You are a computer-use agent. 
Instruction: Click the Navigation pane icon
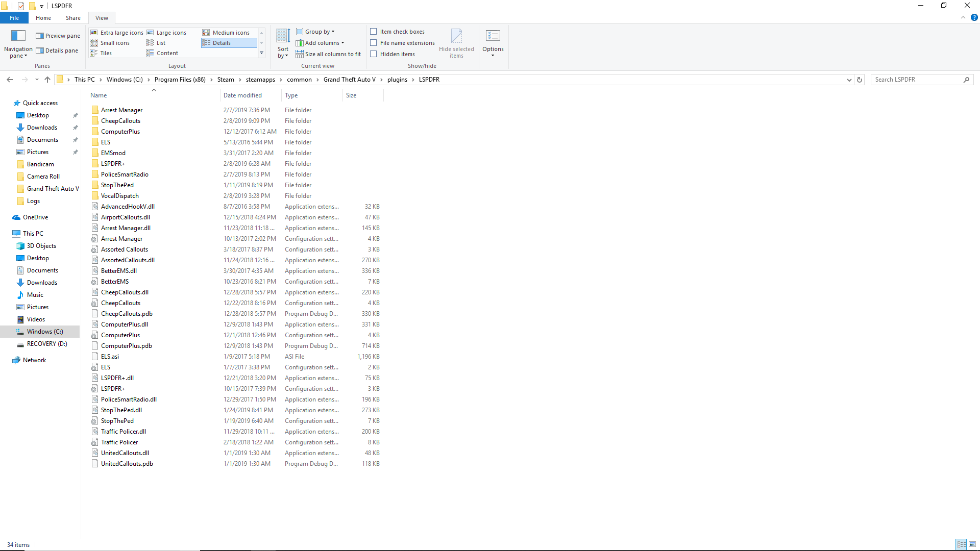(18, 36)
